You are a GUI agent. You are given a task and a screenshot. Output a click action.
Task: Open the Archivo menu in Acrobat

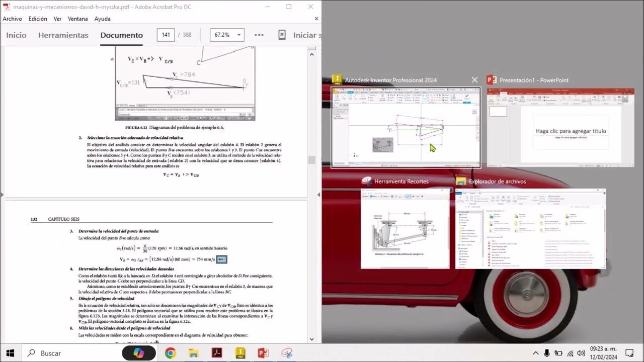coord(12,19)
